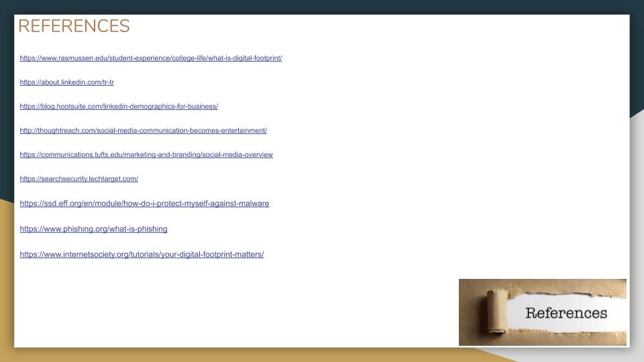Viewport: 644px width, 362px height.
Task: Open the thoughtreach.com social media link
Action: coord(143,131)
